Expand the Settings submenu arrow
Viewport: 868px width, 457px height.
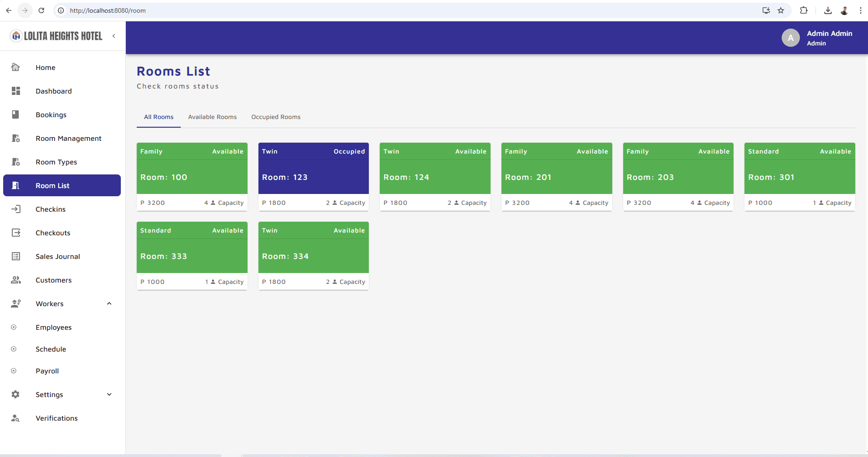(x=109, y=394)
